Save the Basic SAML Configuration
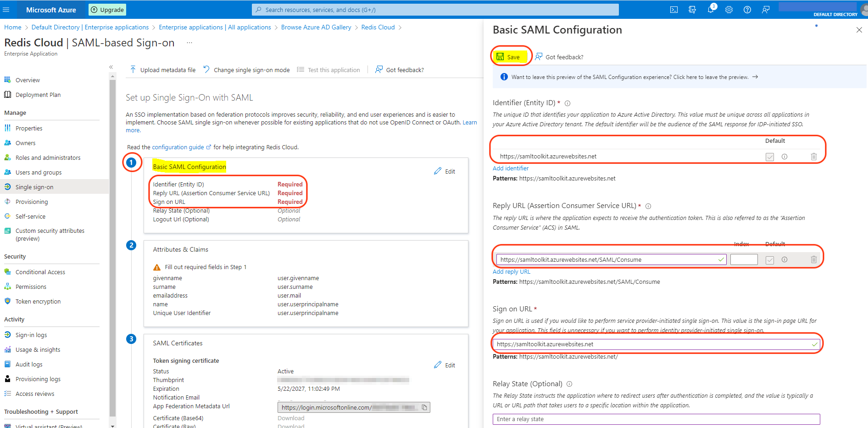868x428 pixels. coord(509,57)
